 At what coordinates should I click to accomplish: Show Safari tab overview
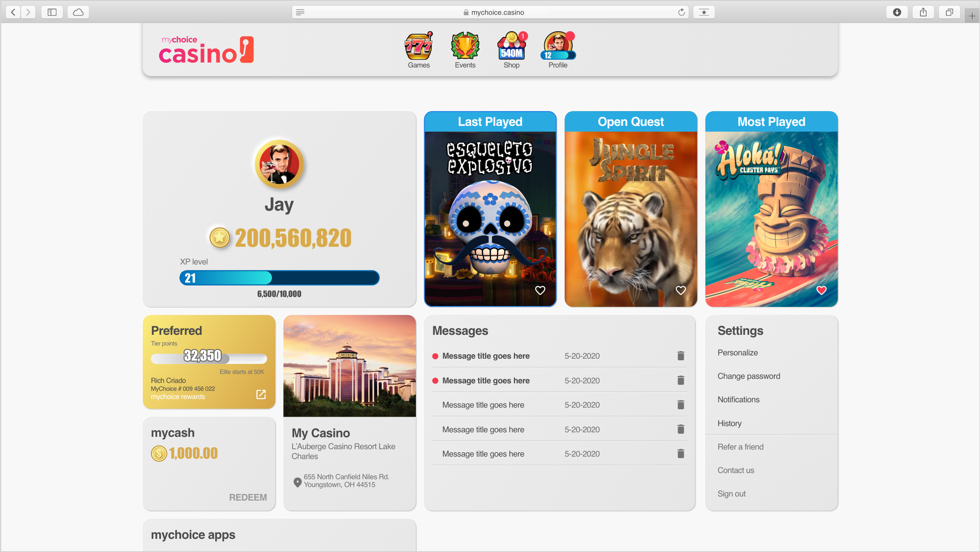(x=949, y=12)
